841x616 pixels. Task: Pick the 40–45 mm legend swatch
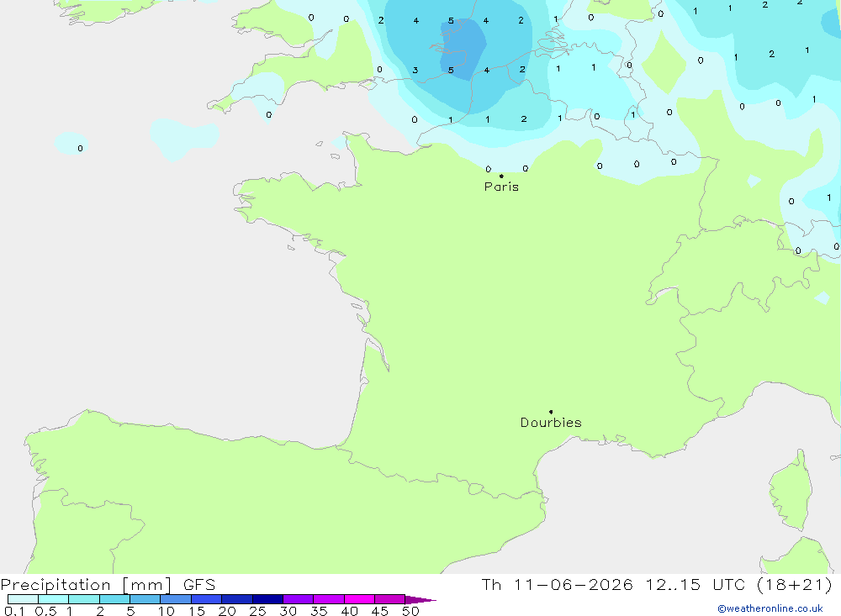(359, 599)
